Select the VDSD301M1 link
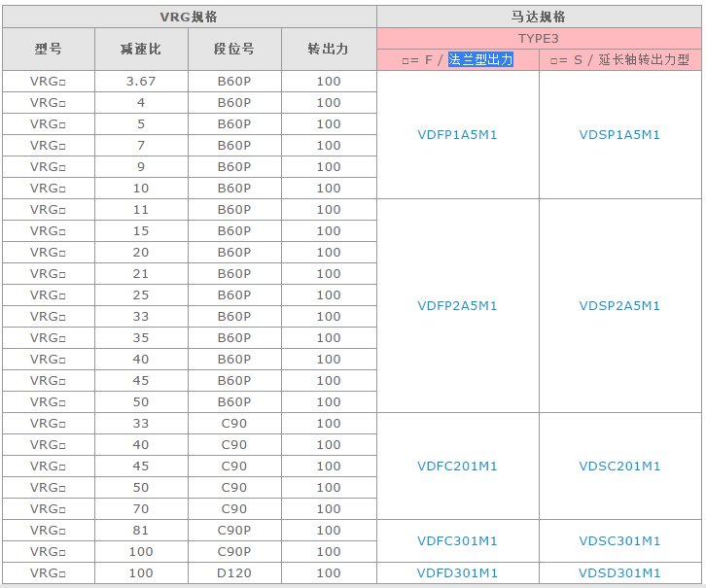This screenshot has height=588, width=706. tap(619, 572)
